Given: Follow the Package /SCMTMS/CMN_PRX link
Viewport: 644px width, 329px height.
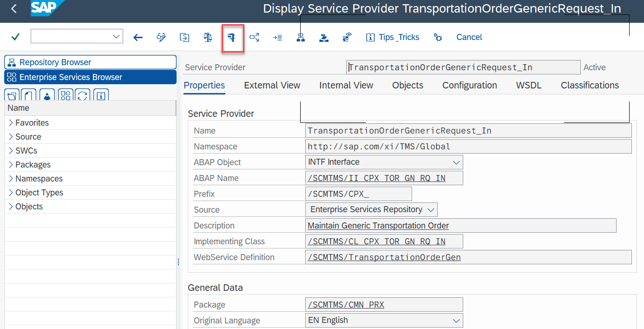Looking at the screenshot, I should (346, 305).
